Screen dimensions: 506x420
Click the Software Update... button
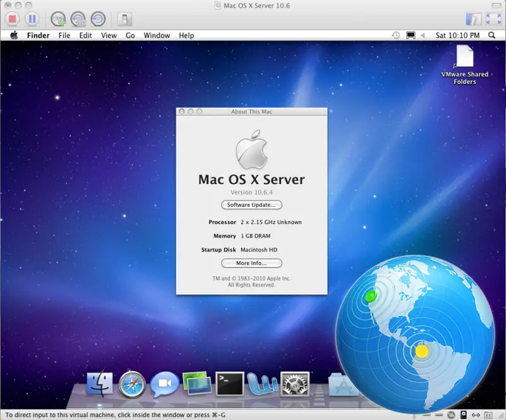pyautogui.click(x=251, y=205)
